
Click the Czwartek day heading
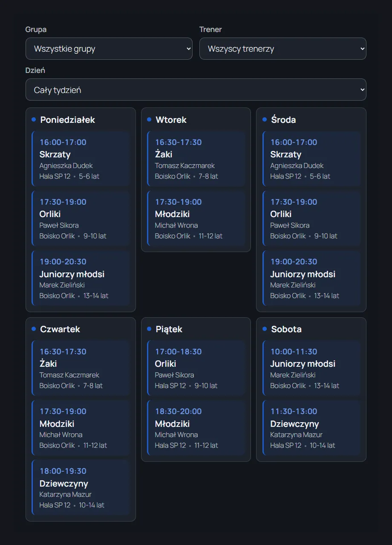pyautogui.click(x=60, y=329)
